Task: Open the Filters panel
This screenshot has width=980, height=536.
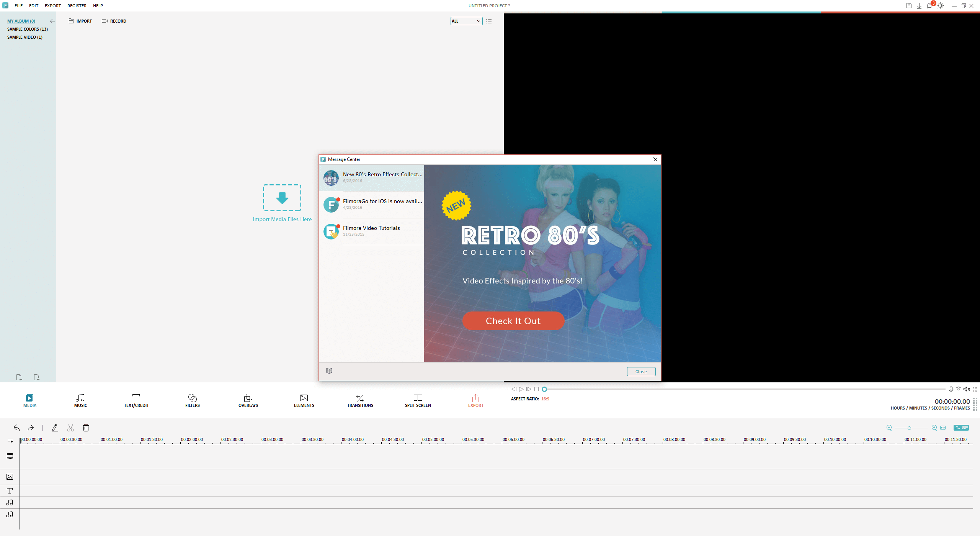Action: [192, 400]
